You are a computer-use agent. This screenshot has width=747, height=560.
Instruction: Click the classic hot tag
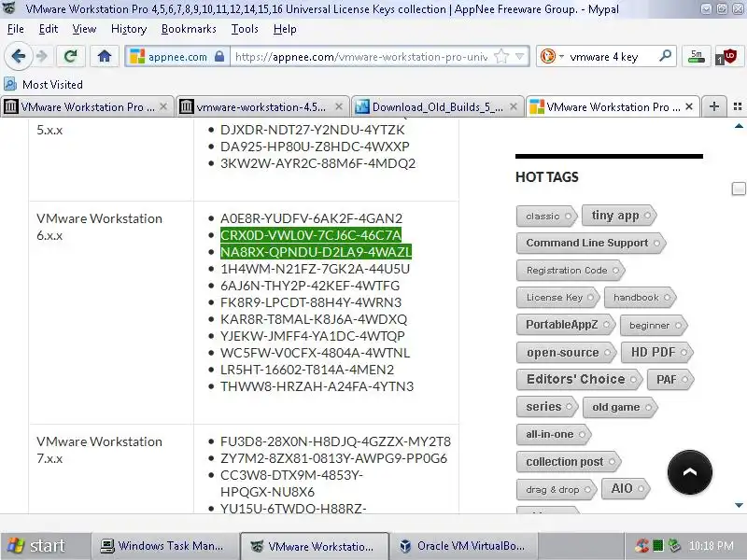pyautogui.click(x=546, y=217)
